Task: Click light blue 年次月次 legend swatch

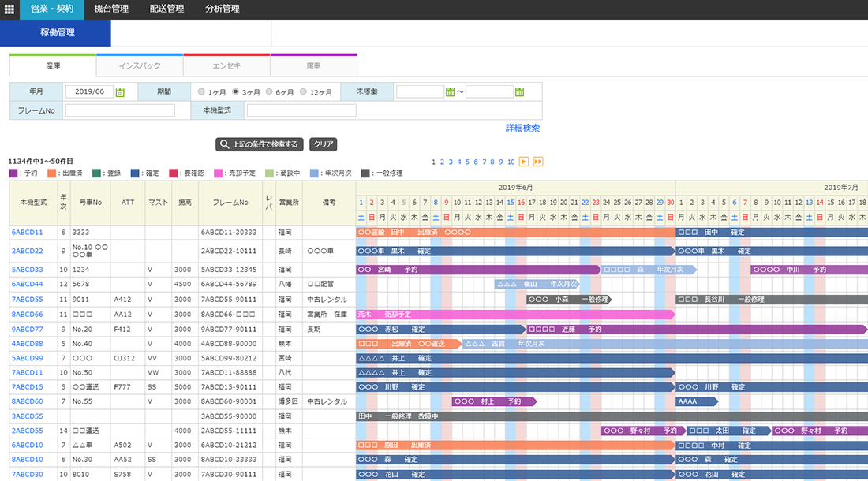Action: pyautogui.click(x=314, y=173)
